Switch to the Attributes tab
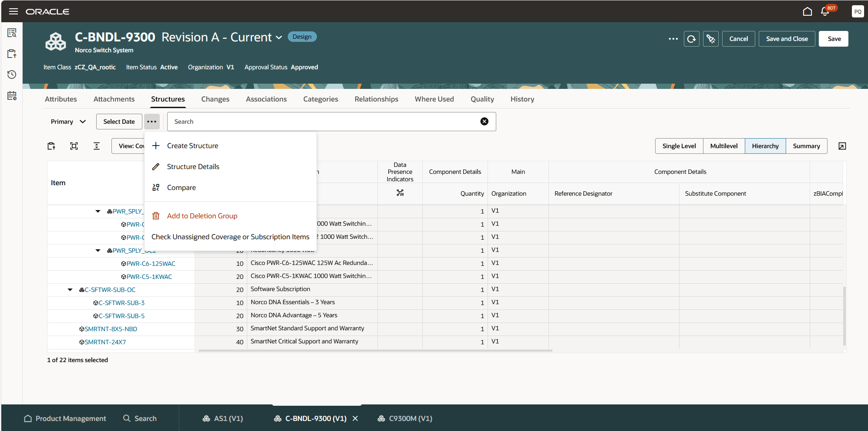 61,99
